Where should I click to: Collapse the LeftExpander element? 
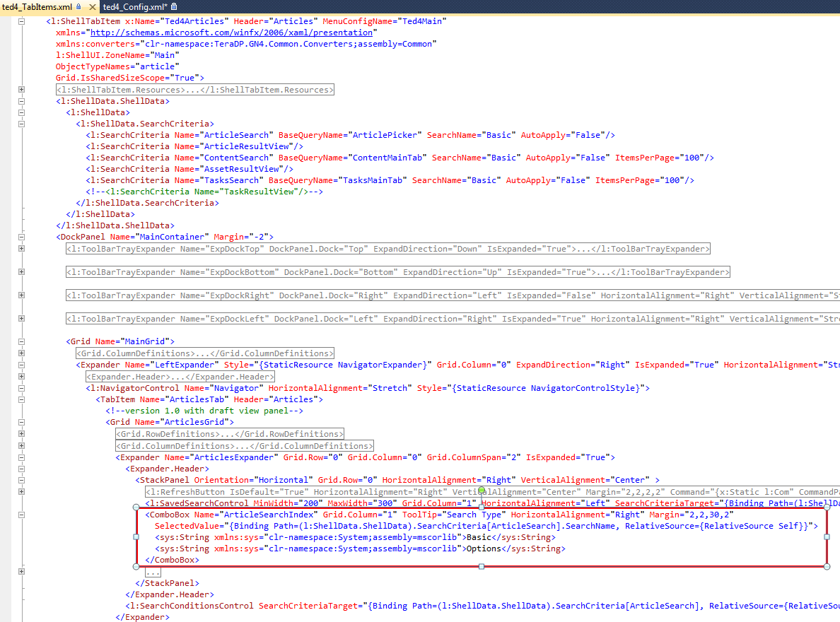[21, 365]
